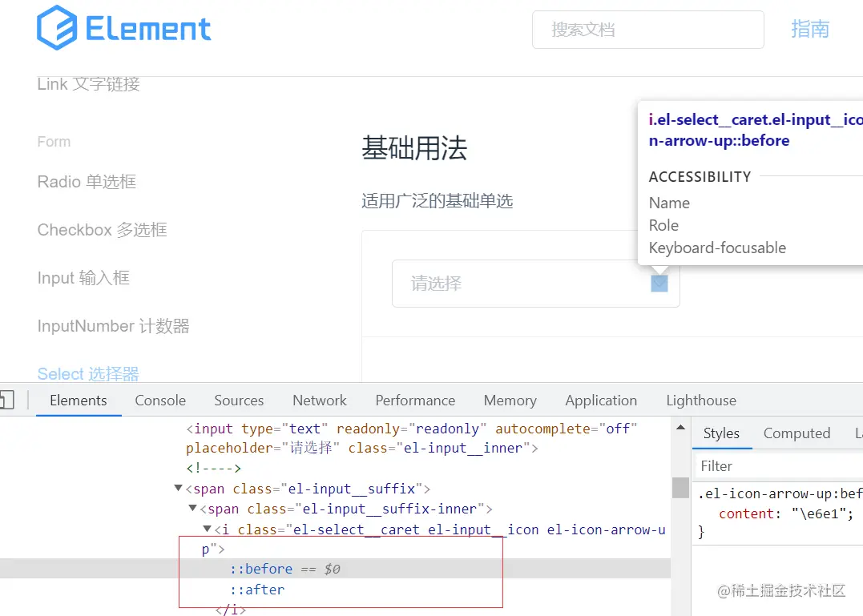Switch to the Performance tab
The width and height of the screenshot is (863, 616).
click(415, 401)
